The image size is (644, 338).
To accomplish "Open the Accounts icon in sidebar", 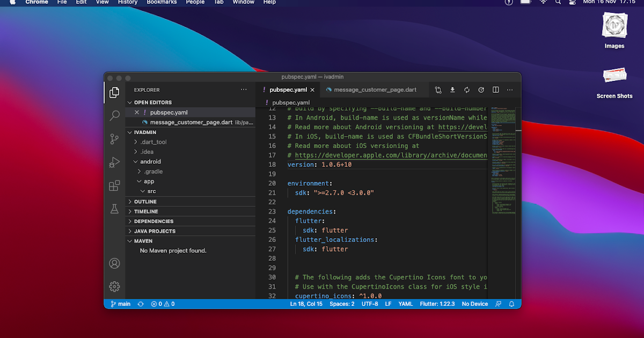I will tap(114, 263).
